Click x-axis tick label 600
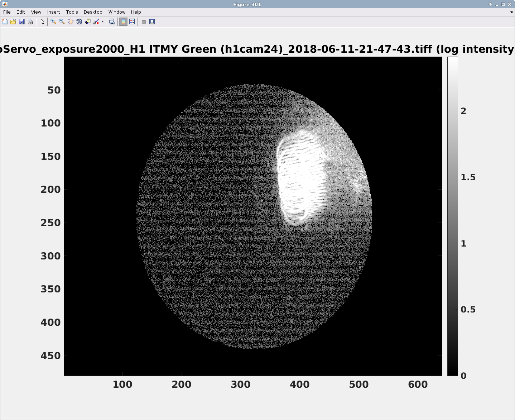515x420 pixels. coord(418,385)
